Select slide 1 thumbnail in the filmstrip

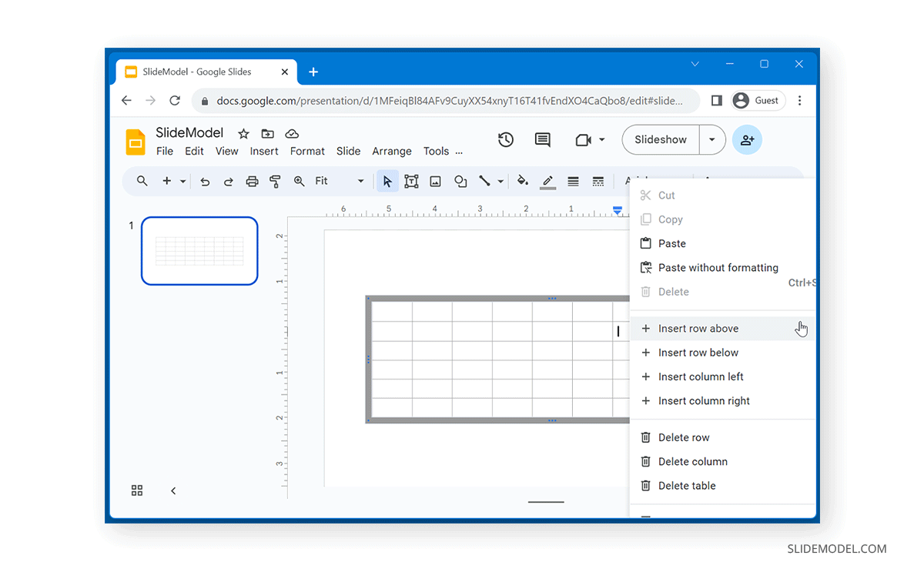[x=199, y=250]
